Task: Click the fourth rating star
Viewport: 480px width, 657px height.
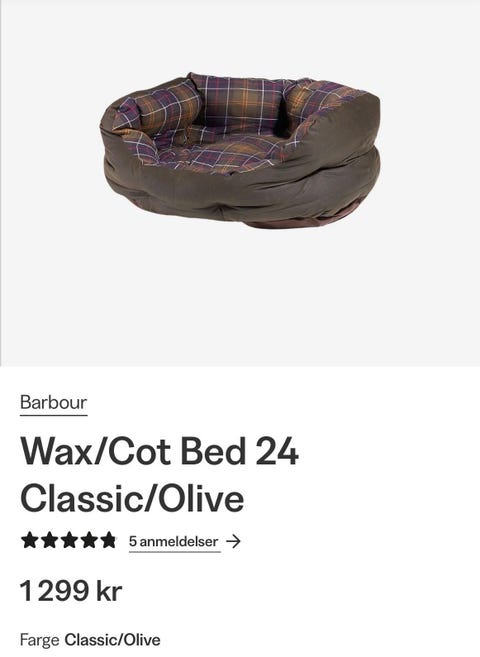Action: coord(88,540)
